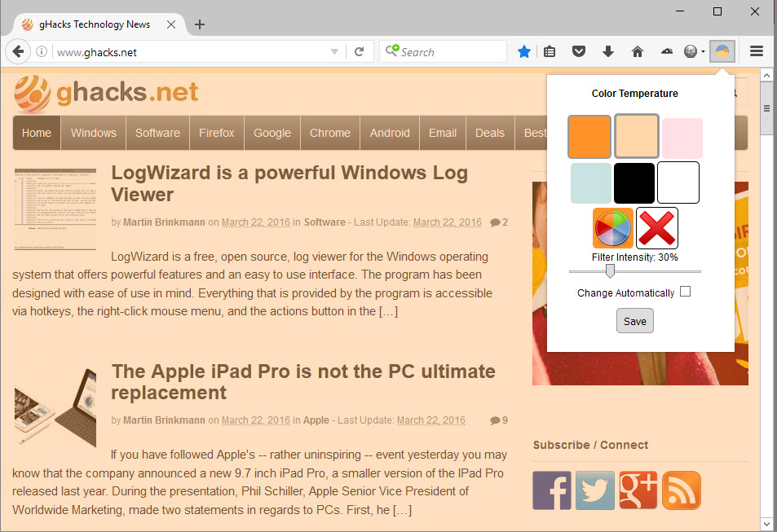Screen dimensions: 777x532
Task: Click the page scrollbar up arrow
Action: (x=766, y=76)
